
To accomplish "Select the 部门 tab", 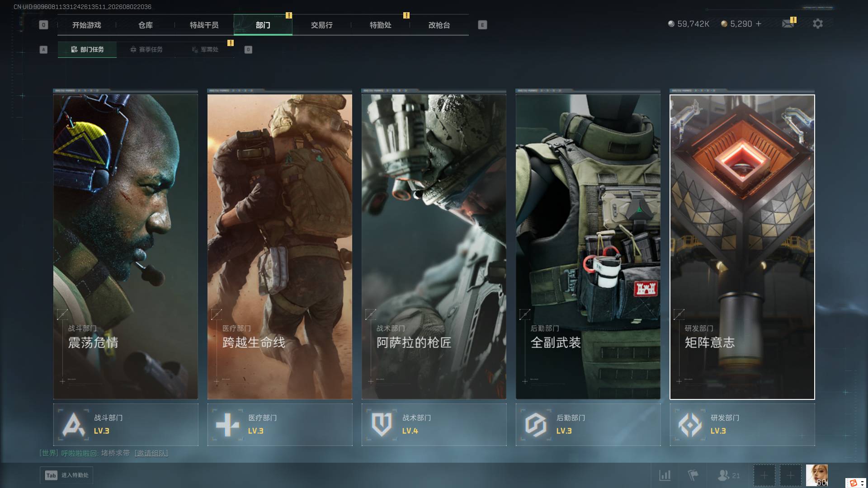I will [263, 25].
